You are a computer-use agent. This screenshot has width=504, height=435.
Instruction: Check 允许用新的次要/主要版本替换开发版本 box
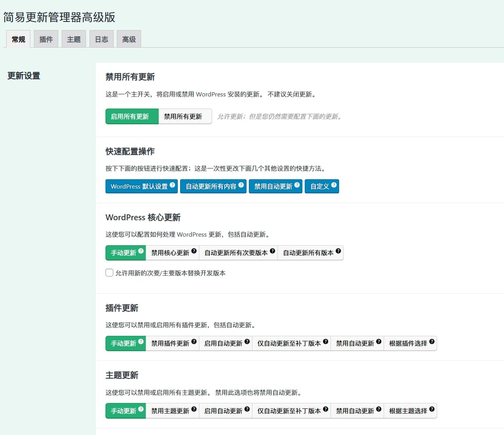click(109, 273)
